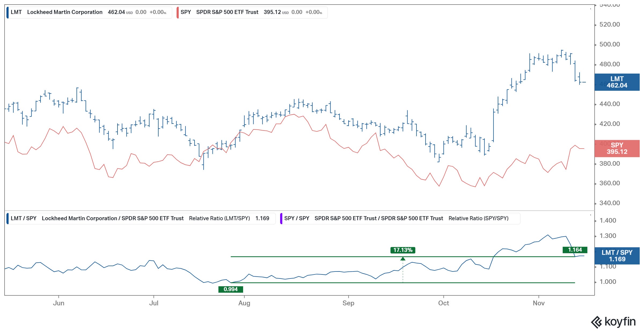The width and height of the screenshot is (644, 333).
Task: Click the koyfin logo at bottom right
Action: (x=614, y=321)
